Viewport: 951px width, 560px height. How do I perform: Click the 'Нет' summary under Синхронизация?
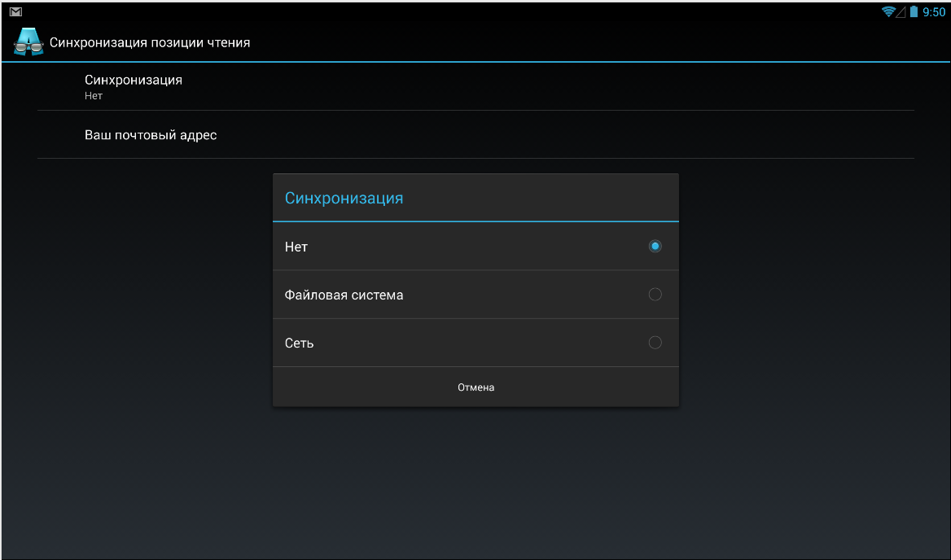[x=94, y=96]
